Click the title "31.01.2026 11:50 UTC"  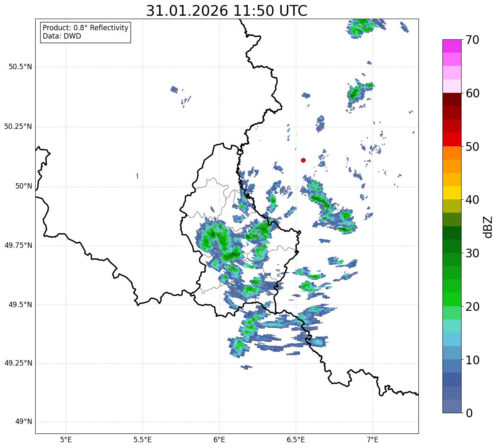(227, 11)
